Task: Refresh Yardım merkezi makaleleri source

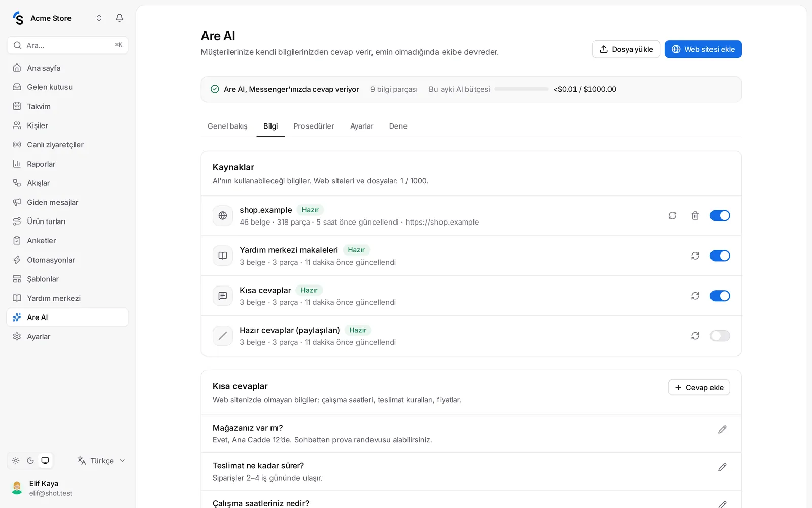Action: (x=695, y=256)
